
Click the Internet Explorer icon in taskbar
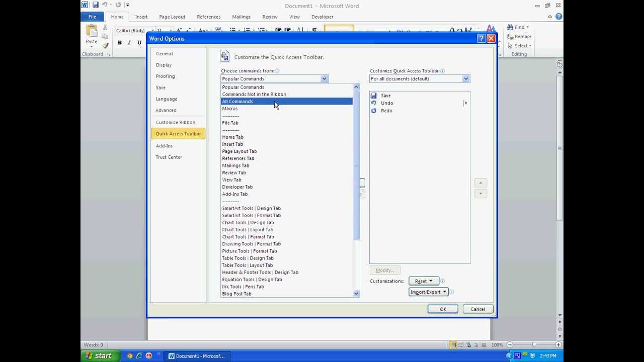tap(139, 356)
